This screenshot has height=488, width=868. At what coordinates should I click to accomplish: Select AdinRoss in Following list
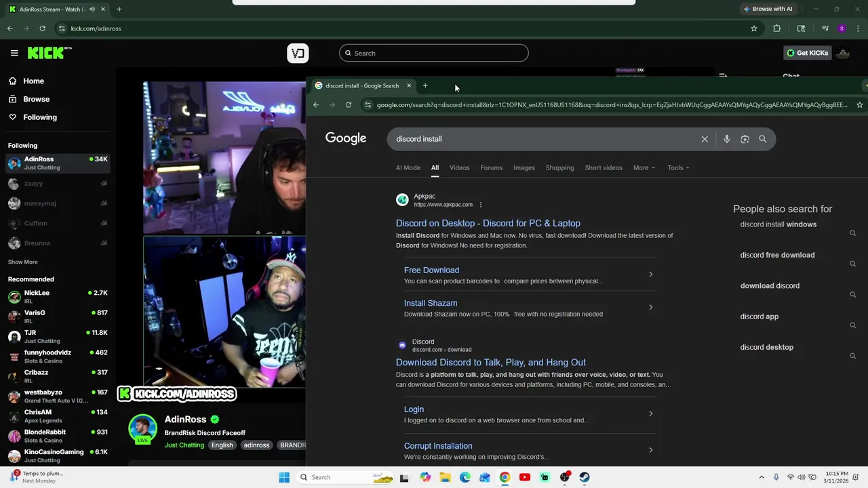(58, 163)
